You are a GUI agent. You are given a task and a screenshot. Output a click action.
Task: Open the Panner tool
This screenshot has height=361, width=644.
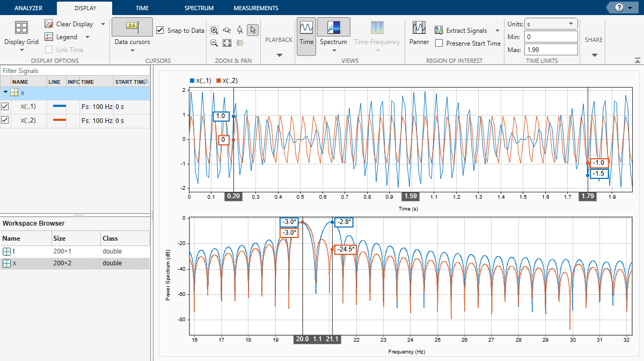coord(419,33)
